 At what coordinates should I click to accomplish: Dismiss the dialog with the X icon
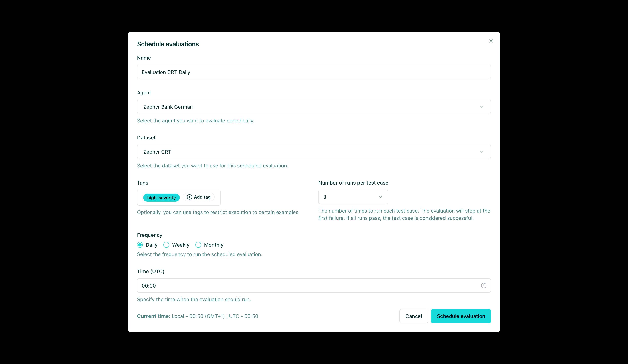pos(491,41)
